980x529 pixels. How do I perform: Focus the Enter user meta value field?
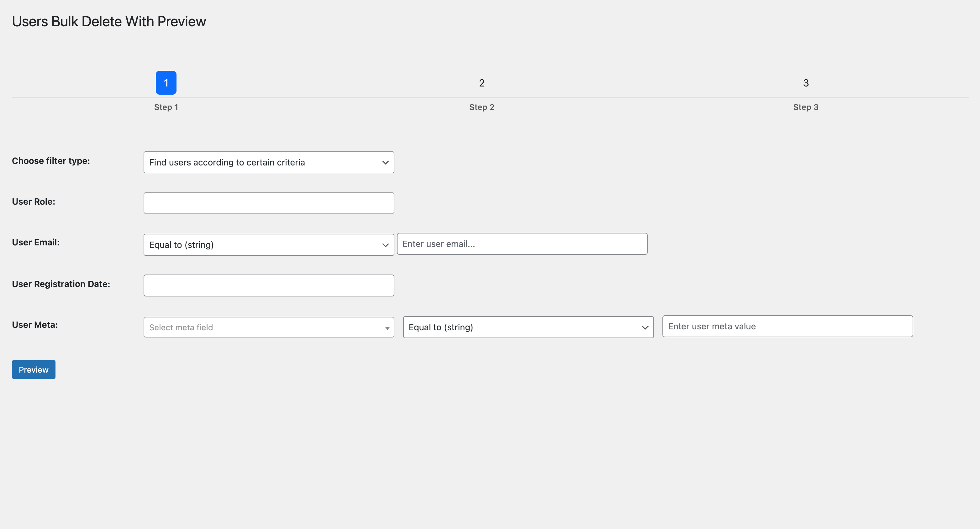click(788, 326)
